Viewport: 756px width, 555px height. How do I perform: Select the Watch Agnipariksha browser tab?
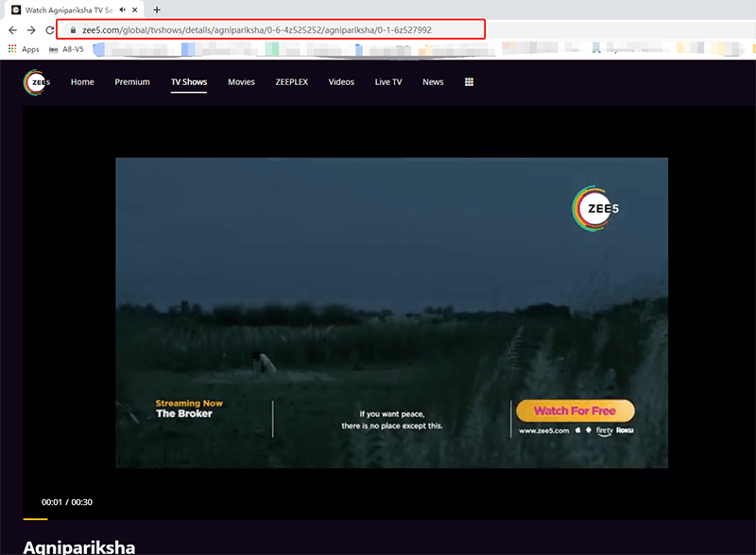pos(75,9)
